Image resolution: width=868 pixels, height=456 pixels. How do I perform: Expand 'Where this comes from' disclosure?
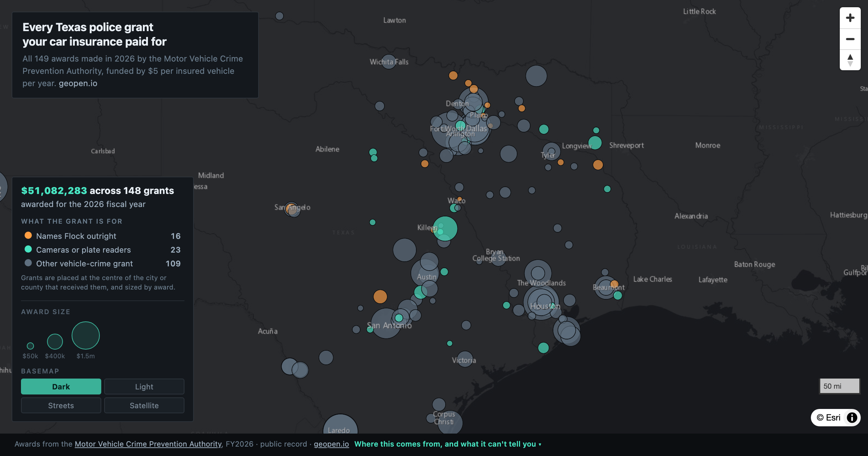[x=448, y=444]
